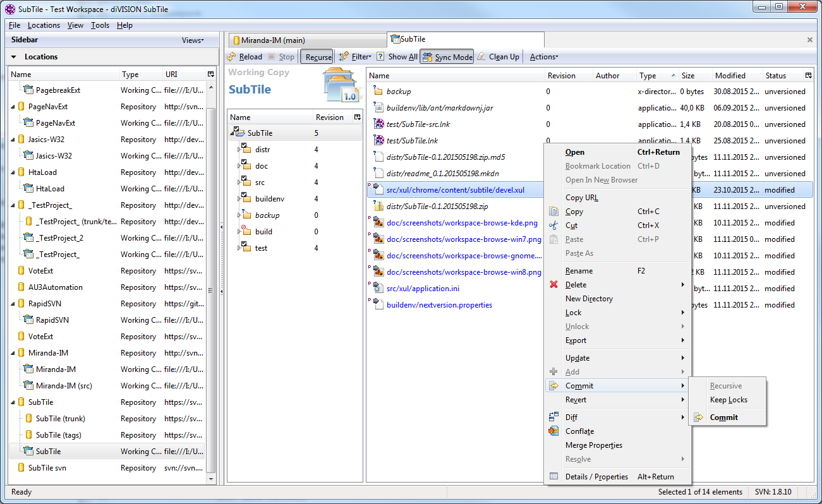Open the Tools menu
Screen dimensions: 822x504
pos(99,25)
